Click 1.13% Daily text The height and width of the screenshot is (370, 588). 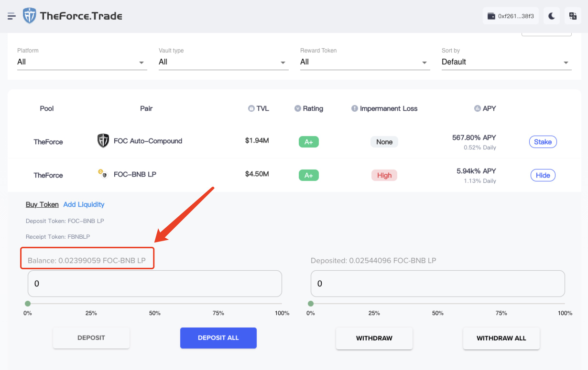(x=480, y=181)
